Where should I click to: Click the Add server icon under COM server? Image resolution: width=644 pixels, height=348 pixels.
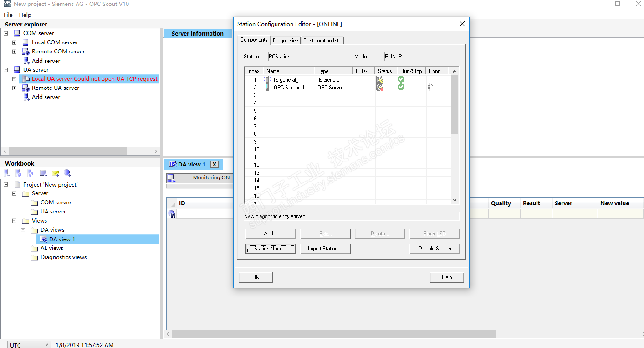[x=26, y=61]
